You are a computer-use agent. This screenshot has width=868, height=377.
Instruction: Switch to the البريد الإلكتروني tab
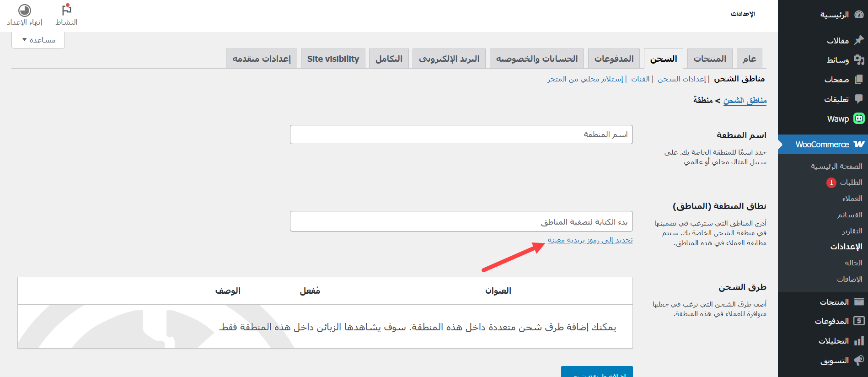[x=449, y=59]
